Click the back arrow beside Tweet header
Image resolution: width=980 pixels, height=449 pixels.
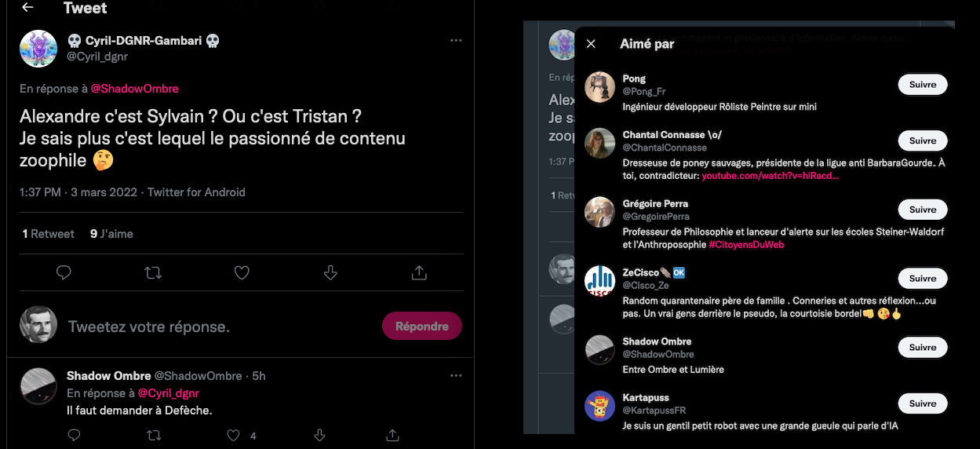pyautogui.click(x=27, y=8)
